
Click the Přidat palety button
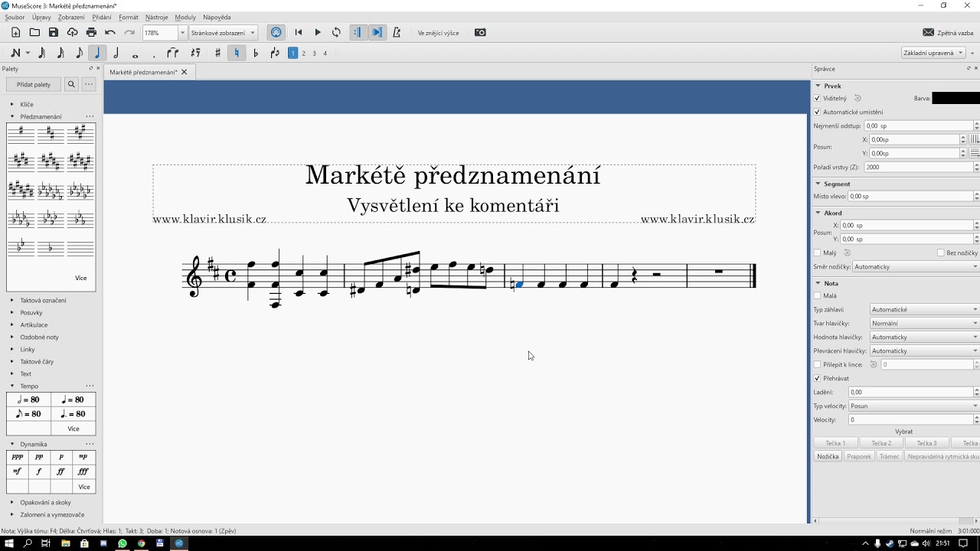coord(34,84)
